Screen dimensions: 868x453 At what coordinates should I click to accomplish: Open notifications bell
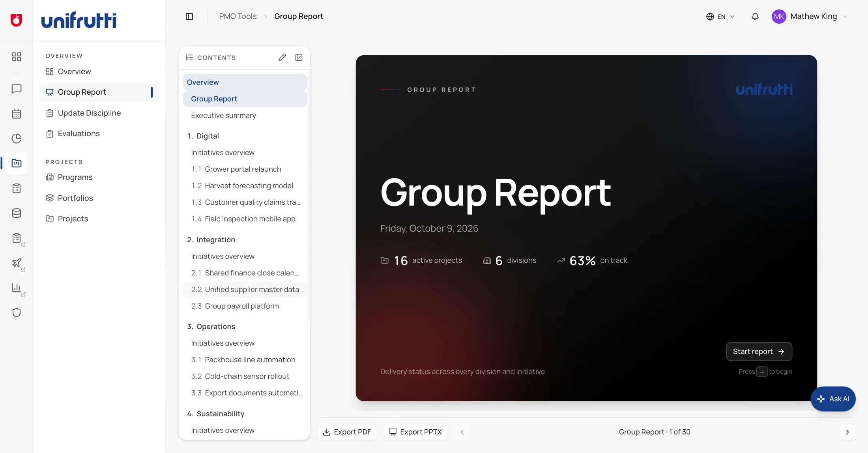[755, 16]
